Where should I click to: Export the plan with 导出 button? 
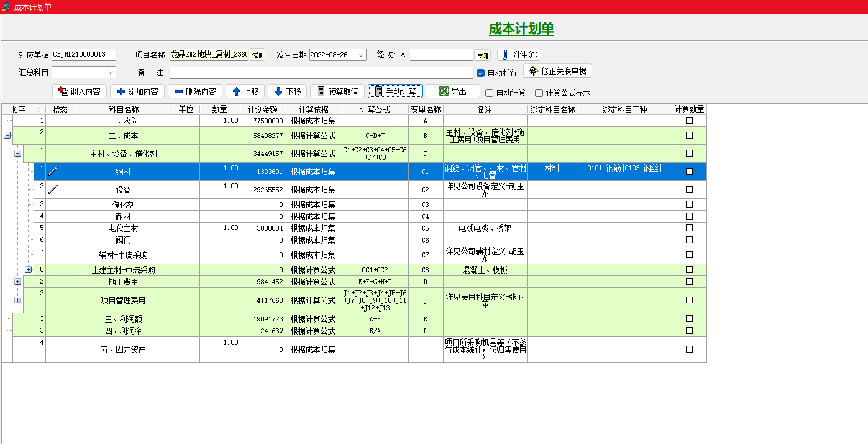point(452,91)
